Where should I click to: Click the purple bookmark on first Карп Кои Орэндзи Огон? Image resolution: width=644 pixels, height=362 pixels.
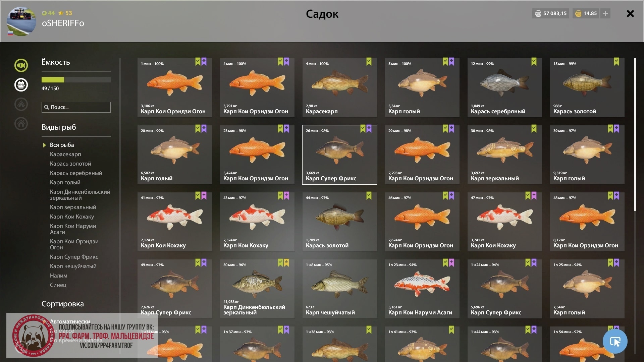tap(204, 62)
